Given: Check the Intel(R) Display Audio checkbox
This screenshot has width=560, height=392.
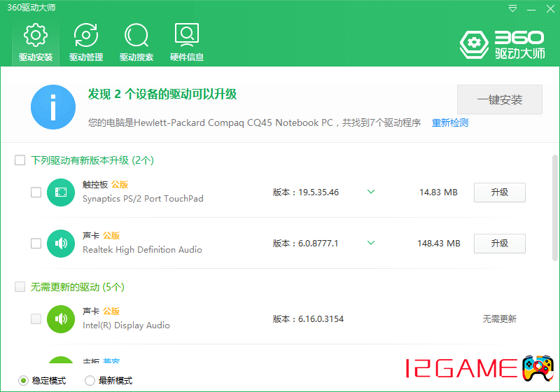Looking at the screenshot, I should (x=36, y=318).
